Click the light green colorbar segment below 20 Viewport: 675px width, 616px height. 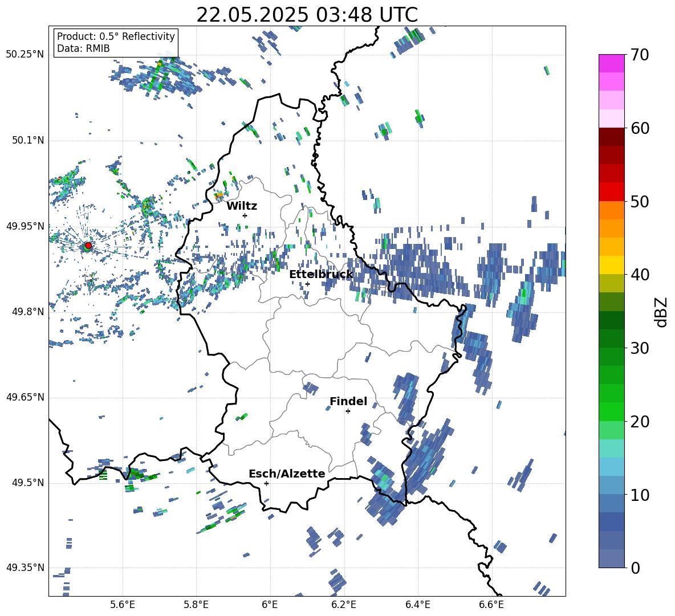click(611, 430)
